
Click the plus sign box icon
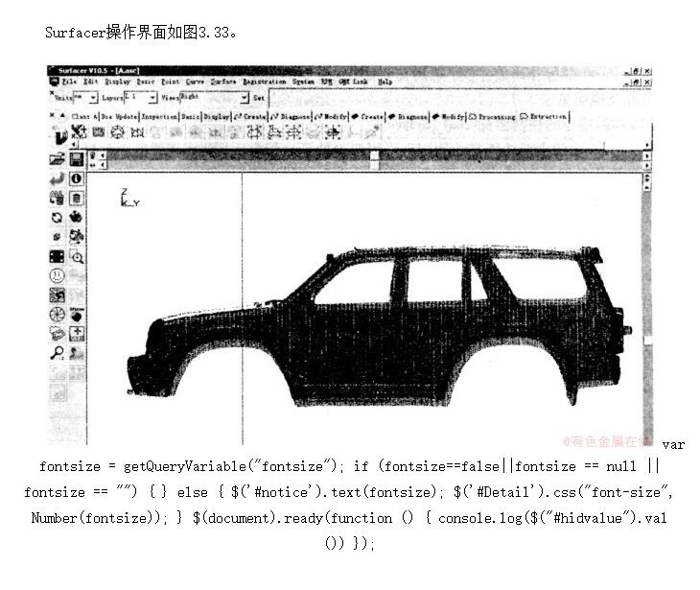tap(77, 333)
